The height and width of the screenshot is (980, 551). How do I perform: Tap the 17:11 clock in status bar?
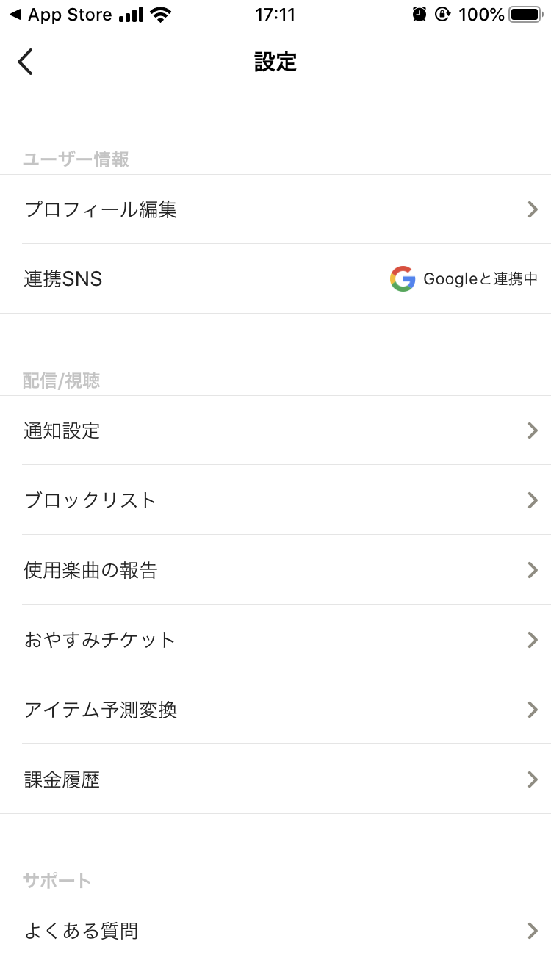[x=275, y=14]
